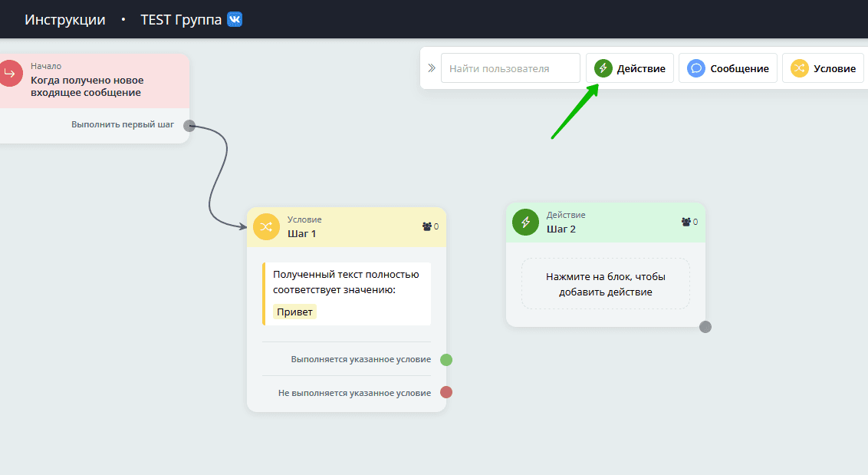Click the VK logo next to TEST Группа
This screenshot has height=475, width=868.
[x=235, y=19]
